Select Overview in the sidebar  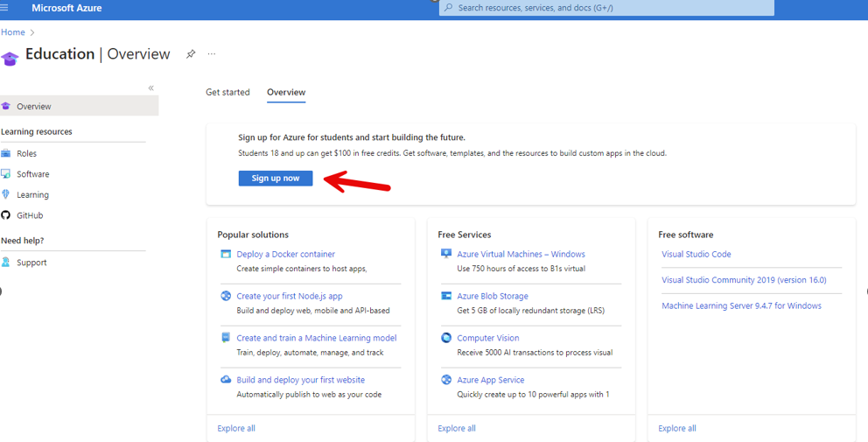tap(79, 106)
